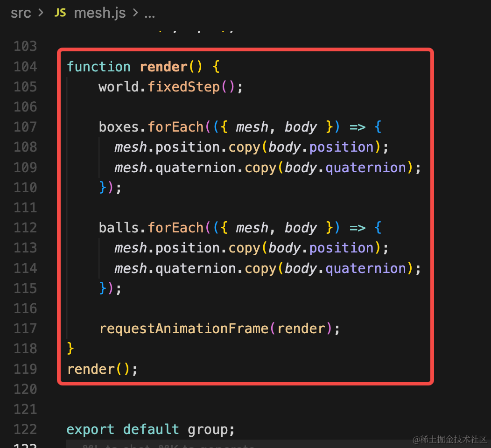Click 'export' keyword on line 122

tap(91, 430)
